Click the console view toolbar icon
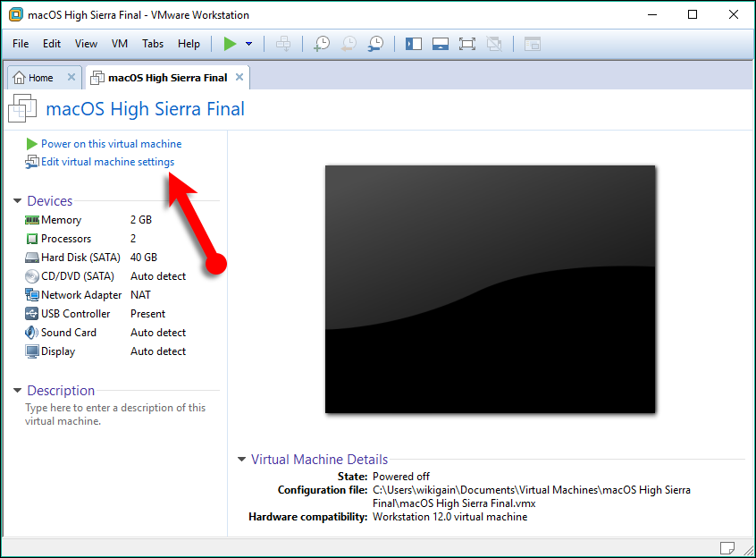Image resolution: width=756 pixels, height=558 pixels. click(x=533, y=44)
